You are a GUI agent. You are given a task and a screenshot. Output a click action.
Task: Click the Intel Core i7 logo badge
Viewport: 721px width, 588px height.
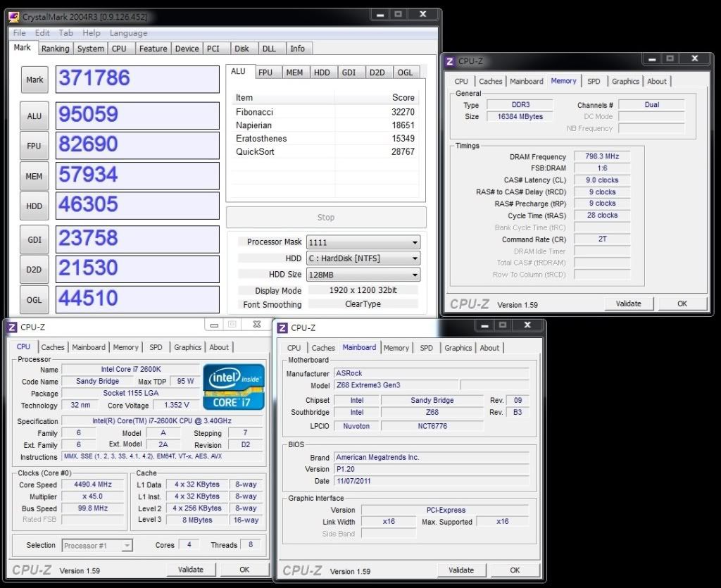(234, 387)
